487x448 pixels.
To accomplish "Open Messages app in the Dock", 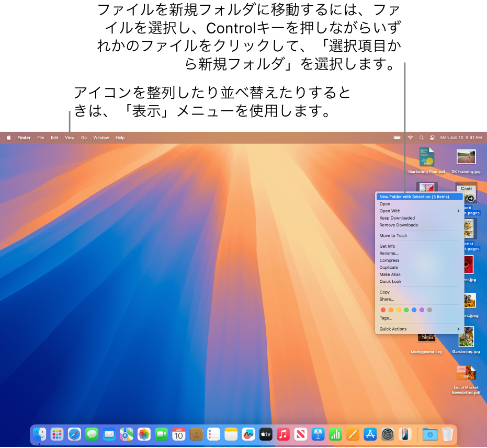I will pos(92,434).
